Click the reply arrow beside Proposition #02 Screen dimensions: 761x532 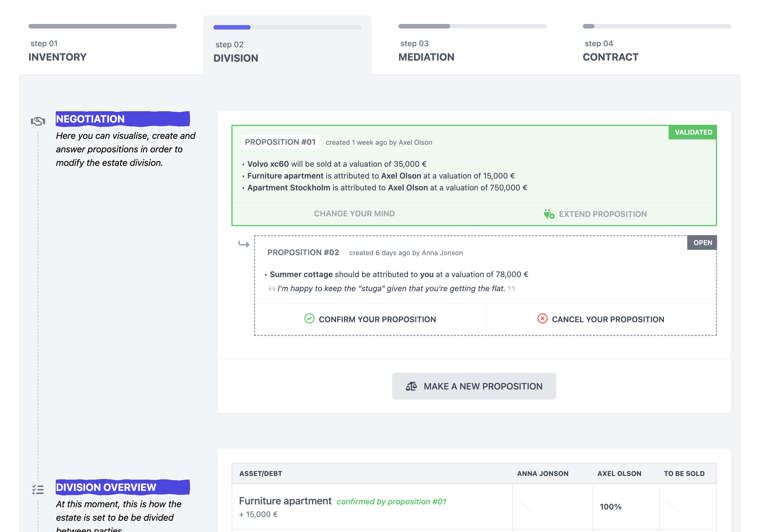click(244, 244)
